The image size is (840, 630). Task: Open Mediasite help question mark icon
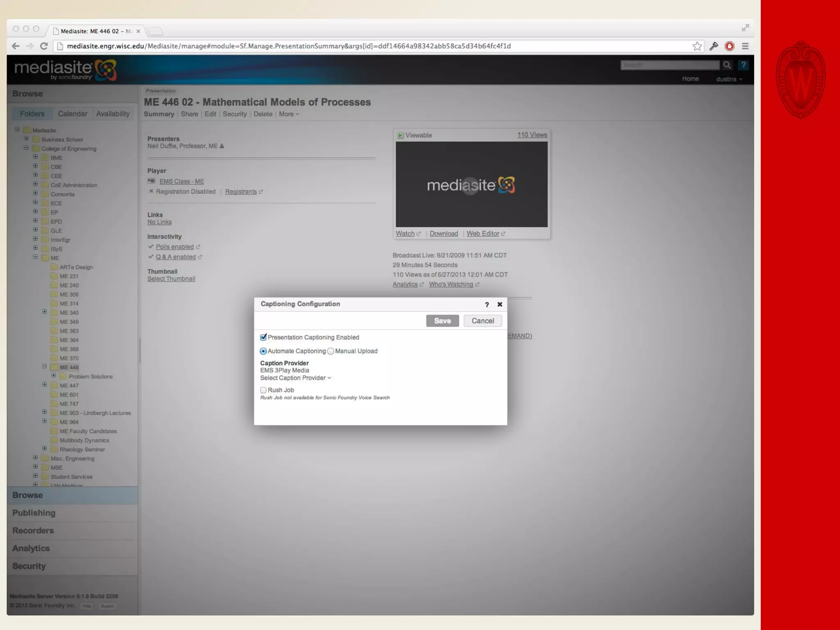coord(743,65)
